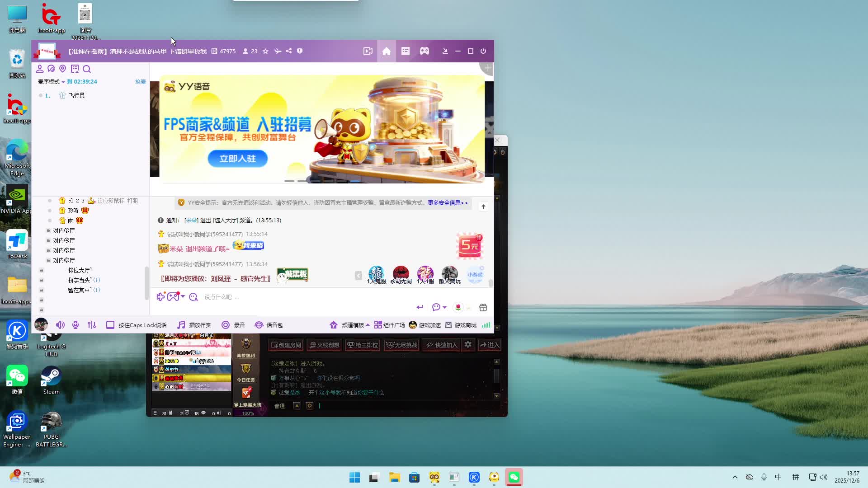Open 更多安全信息 link
The image size is (868, 488).
447,203
